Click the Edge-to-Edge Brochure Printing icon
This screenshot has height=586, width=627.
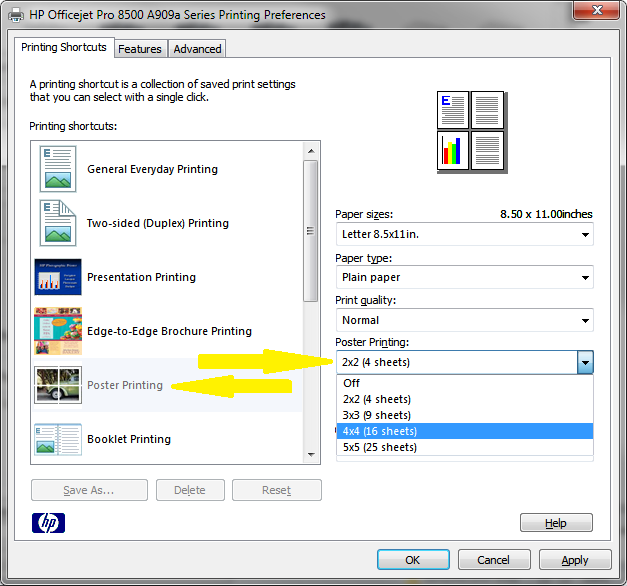tap(58, 331)
